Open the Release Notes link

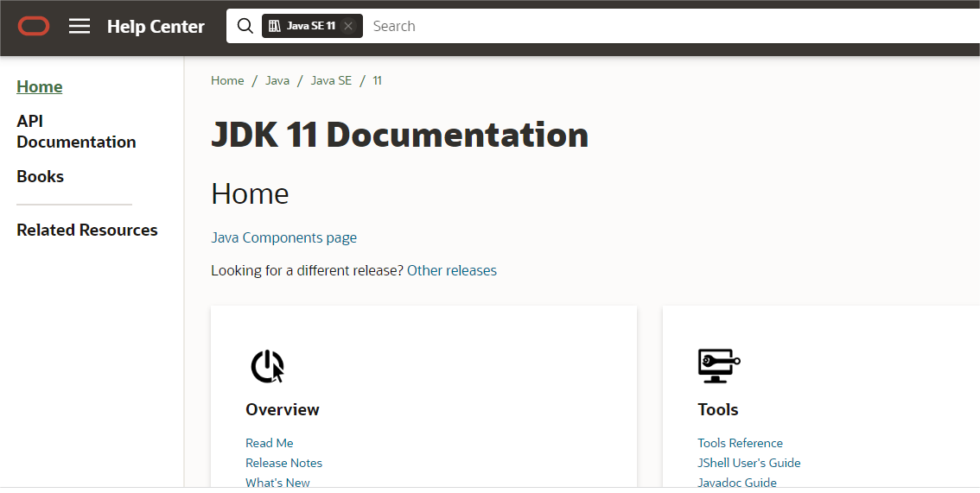283,463
